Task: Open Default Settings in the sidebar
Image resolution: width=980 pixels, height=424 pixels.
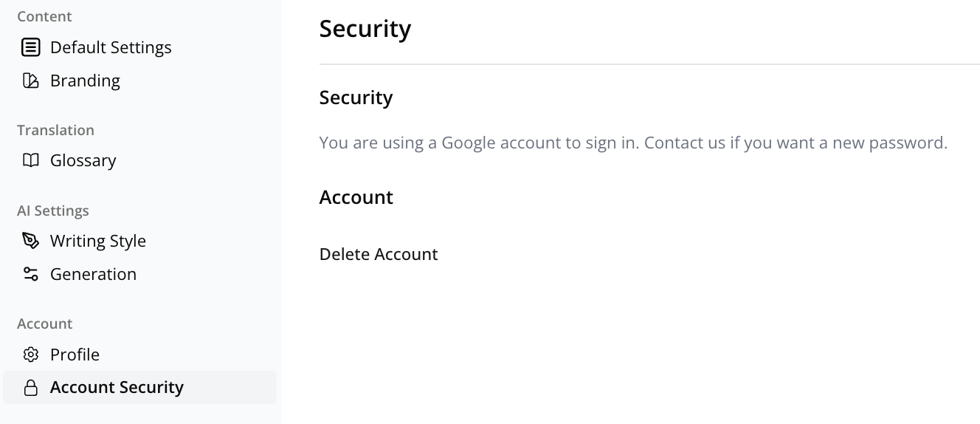Action: point(111,48)
